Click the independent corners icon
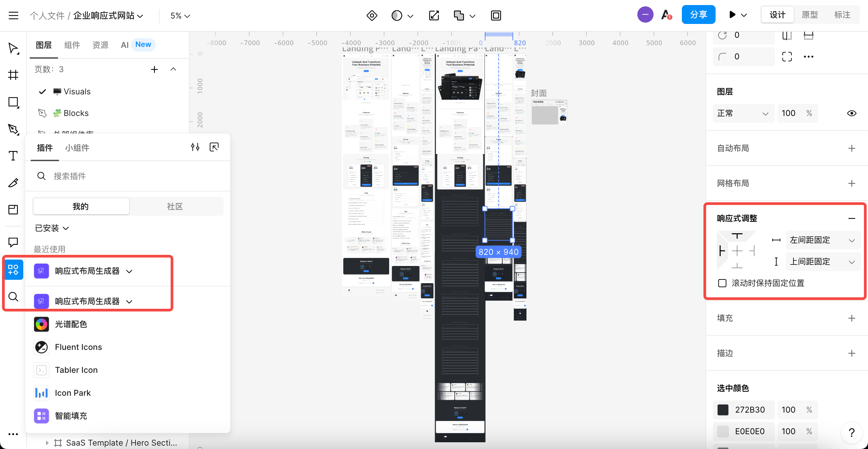This screenshot has height=449, width=868. pos(787,57)
